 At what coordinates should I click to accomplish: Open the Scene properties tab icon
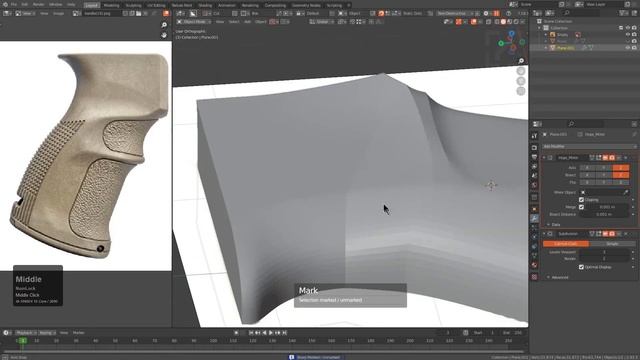534,176
